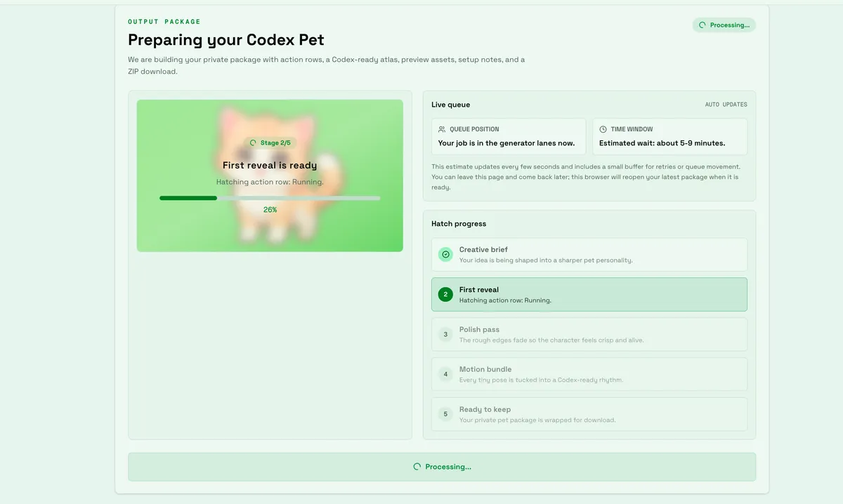Click the Hatch progress heading
The height and width of the screenshot is (504, 843).
(x=459, y=224)
